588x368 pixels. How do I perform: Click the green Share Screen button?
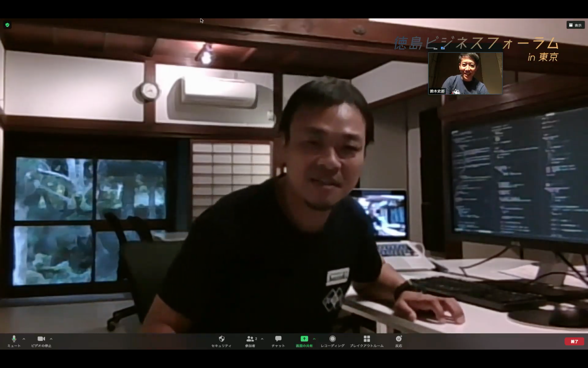304,341
